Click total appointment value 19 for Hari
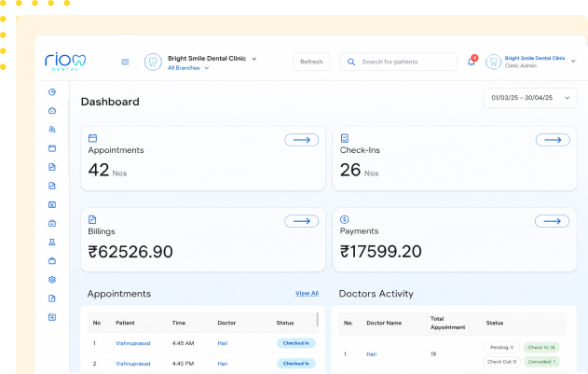 coord(433,354)
